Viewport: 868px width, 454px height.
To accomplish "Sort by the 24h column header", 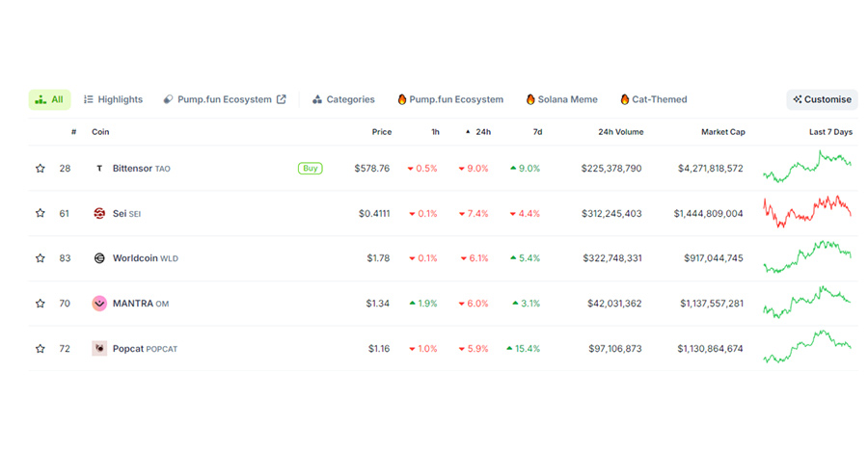I will point(478,132).
